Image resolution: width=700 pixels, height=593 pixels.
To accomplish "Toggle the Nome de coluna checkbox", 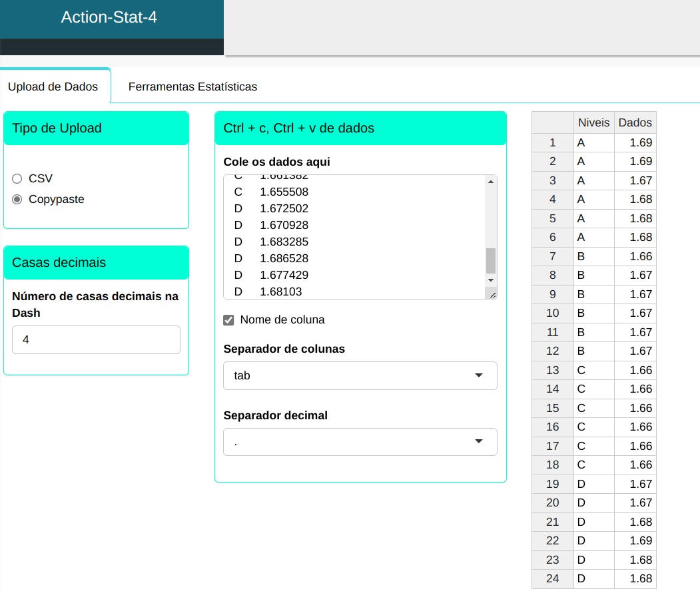I will (228, 320).
